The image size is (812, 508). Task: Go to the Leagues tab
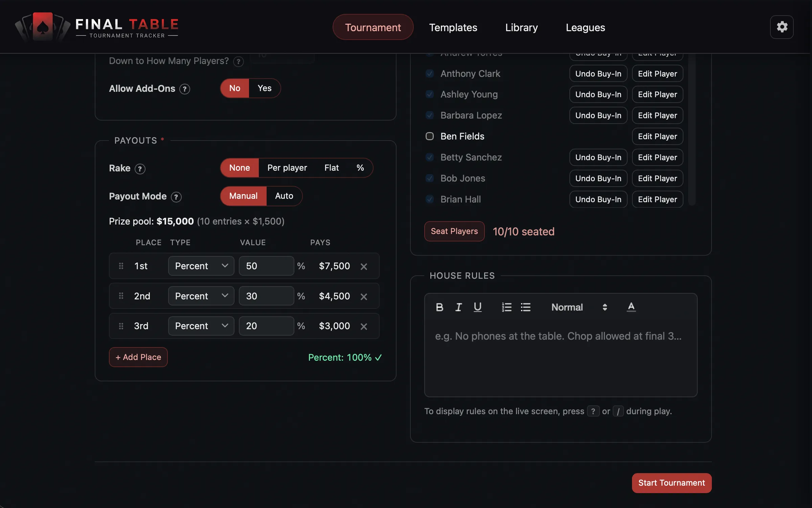pos(585,27)
